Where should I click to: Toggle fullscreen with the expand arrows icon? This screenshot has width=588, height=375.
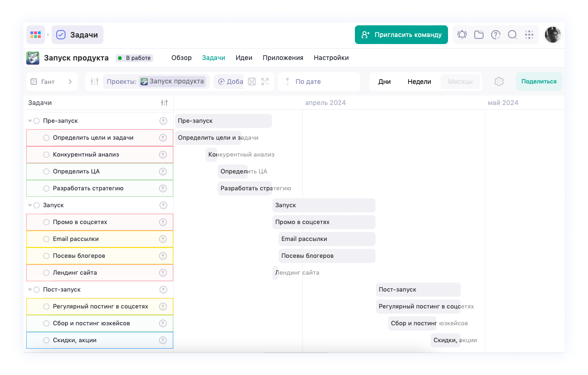tap(265, 82)
